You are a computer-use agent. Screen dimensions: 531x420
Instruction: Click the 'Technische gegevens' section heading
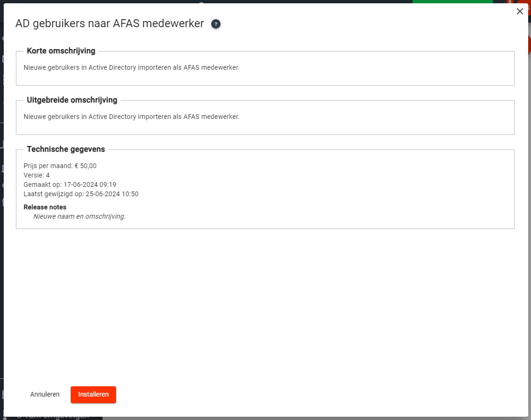(x=66, y=149)
